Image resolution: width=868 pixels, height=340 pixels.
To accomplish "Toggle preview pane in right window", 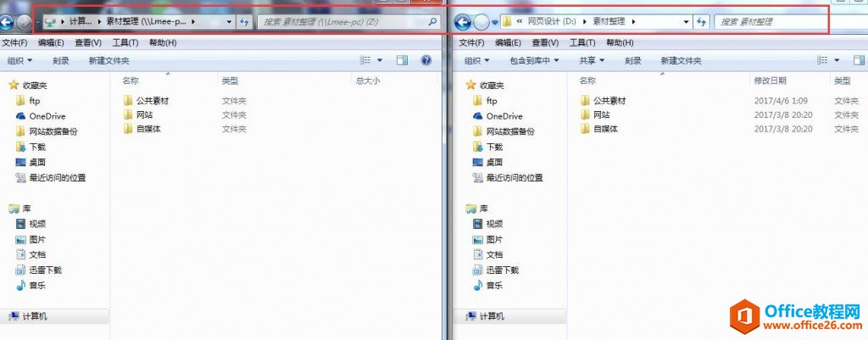I will (860, 60).
